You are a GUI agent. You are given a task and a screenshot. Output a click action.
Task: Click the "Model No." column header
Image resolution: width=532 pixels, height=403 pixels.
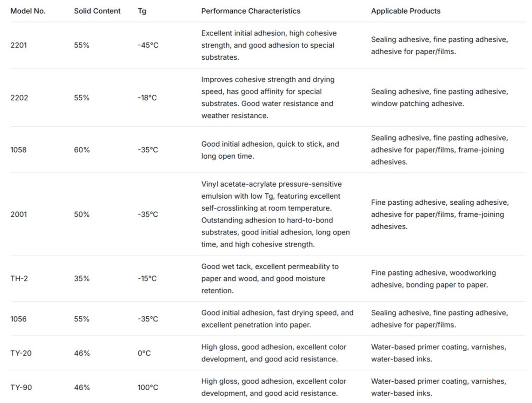(x=28, y=11)
